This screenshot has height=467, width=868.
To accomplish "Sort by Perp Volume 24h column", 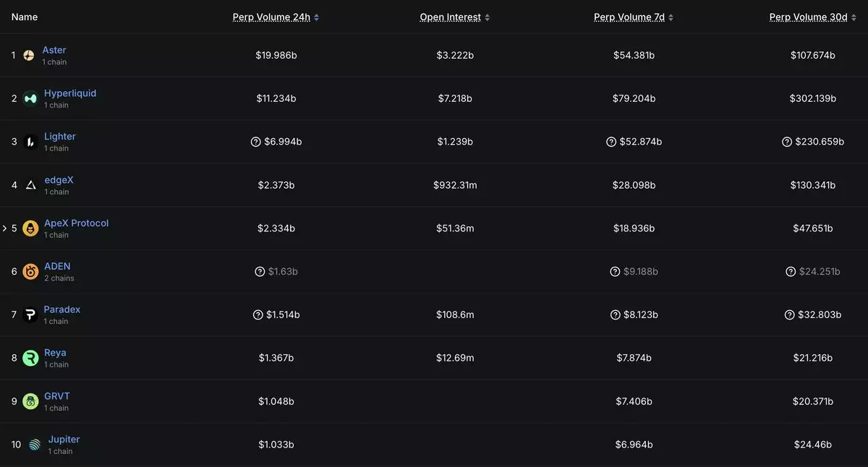I will (x=276, y=17).
